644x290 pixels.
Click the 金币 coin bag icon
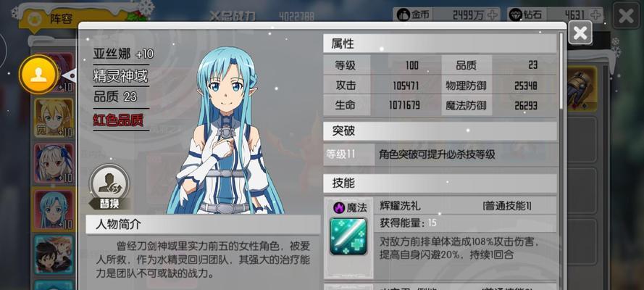(403, 14)
